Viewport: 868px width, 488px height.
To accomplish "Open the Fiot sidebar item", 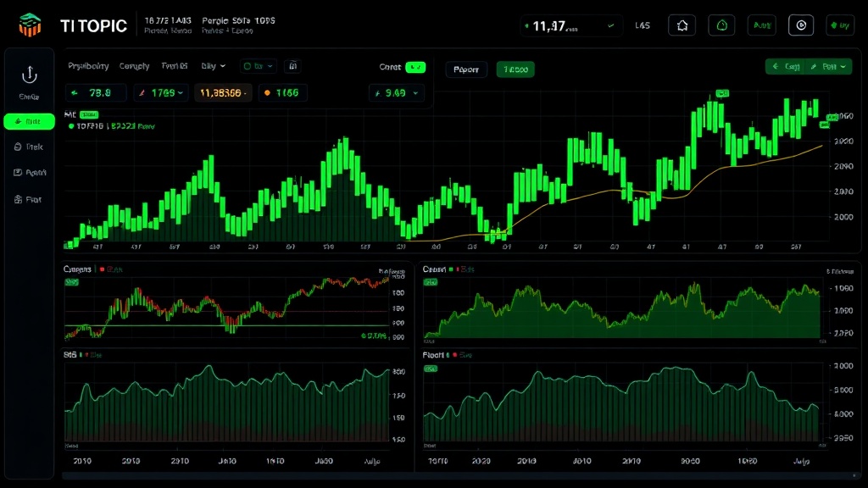I will pyautogui.click(x=28, y=199).
